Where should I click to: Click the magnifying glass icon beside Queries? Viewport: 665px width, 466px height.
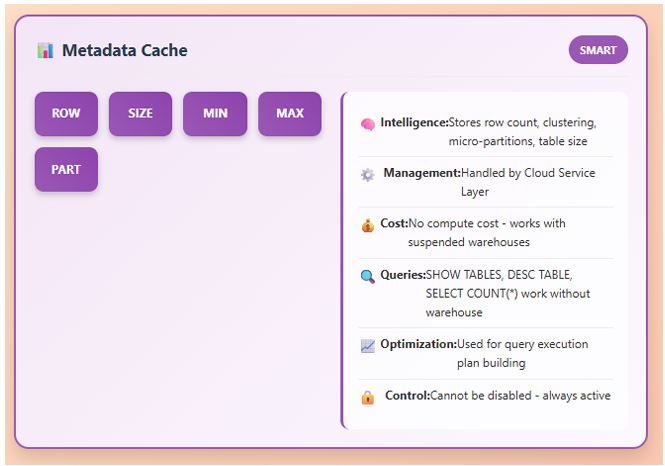(x=367, y=276)
